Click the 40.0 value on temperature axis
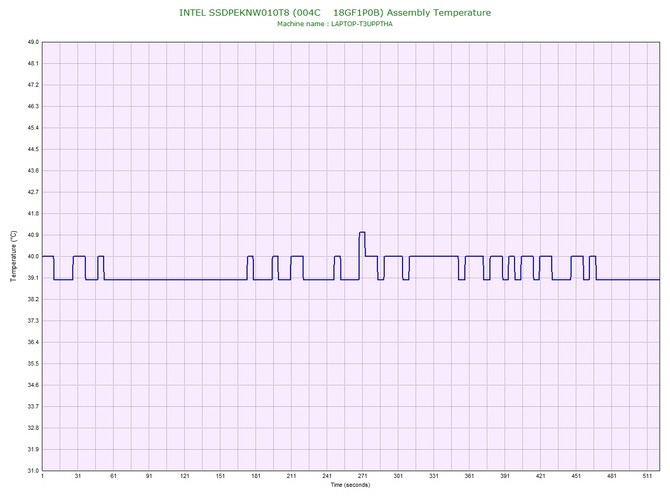 (33, 256)
